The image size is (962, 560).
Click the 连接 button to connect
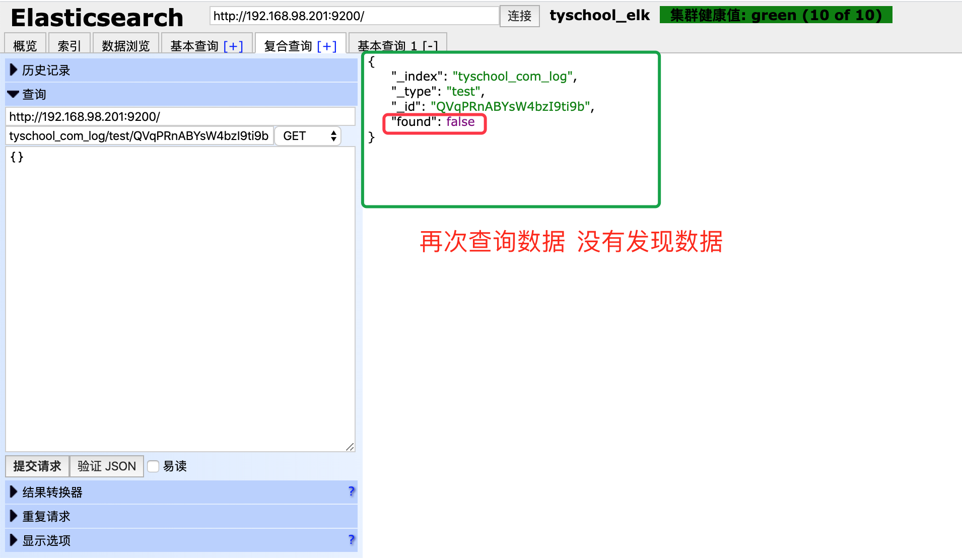(519, 16)
